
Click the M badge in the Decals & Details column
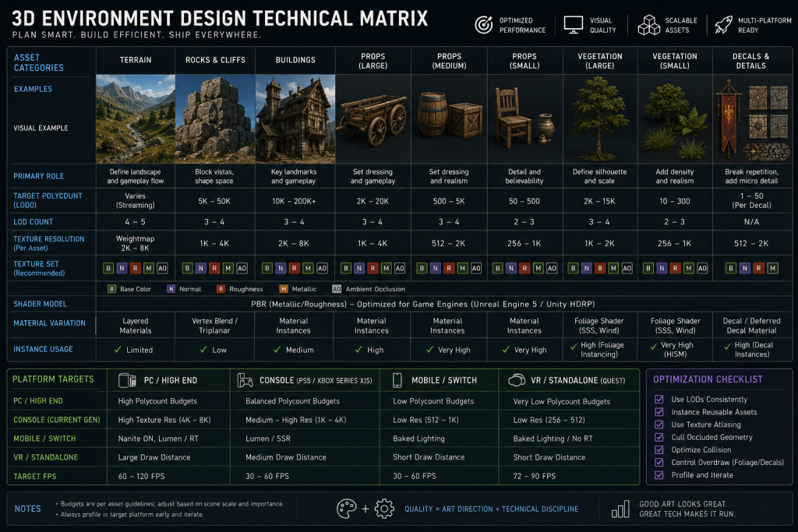point(772,268)
